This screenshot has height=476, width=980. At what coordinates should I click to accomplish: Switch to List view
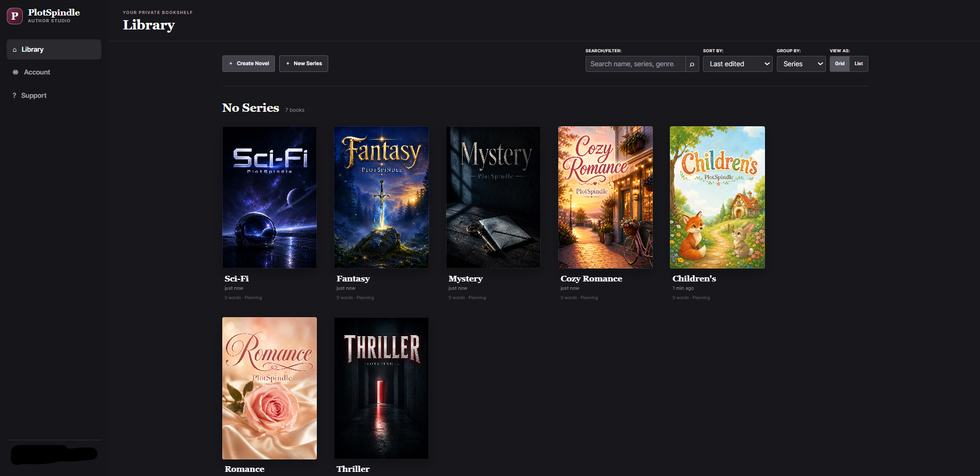coord(859,64)
